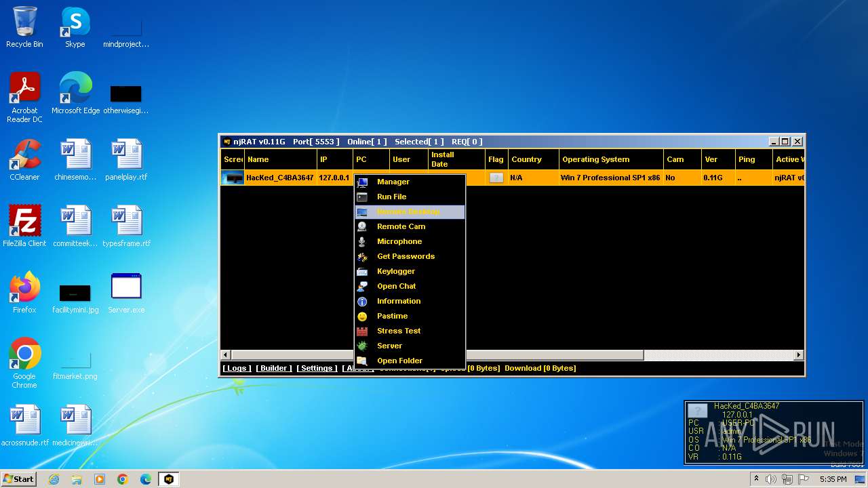Image resolution: width=868 pixels, height=488 pixels.
Task: Select Remote Desktop menu entry
Action: [x=410, y=211]
